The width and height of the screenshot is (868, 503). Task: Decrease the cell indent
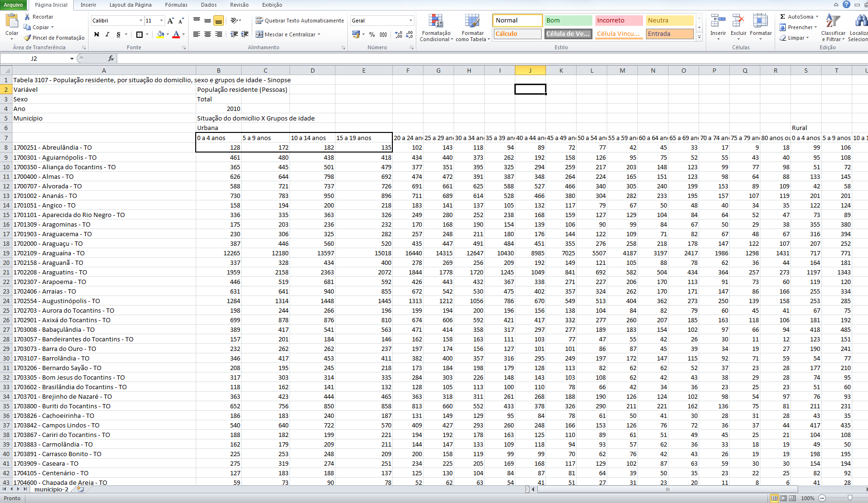pos(234,34)
